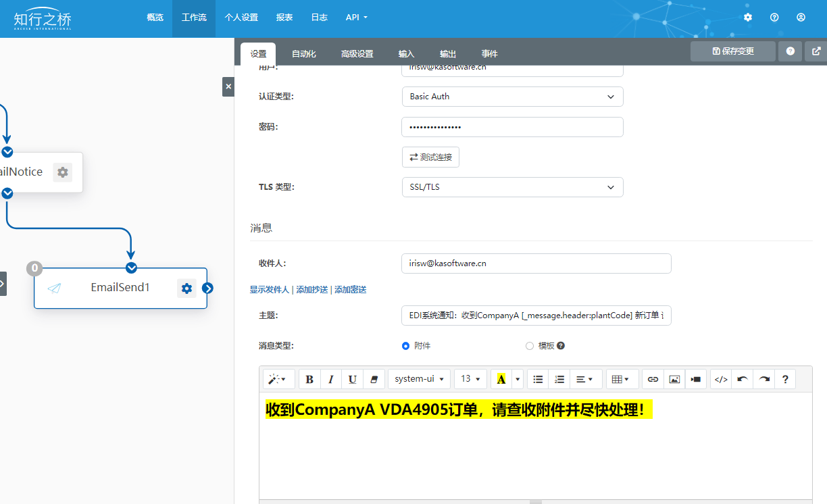Image resolution: width=827 pixels, height=504 pixels.
Task: Switch to code view in the editor
Action: click(x=721, y=380)
